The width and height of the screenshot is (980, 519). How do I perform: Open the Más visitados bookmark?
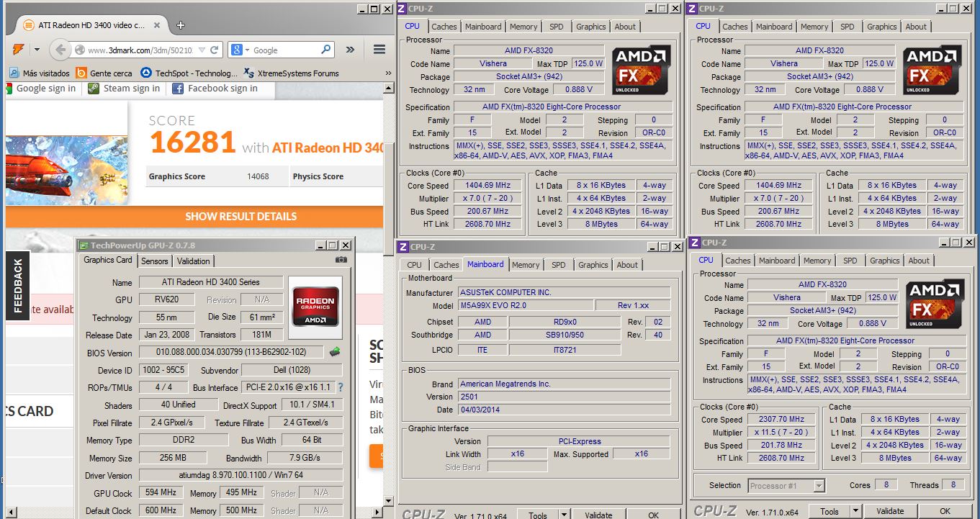coord(40,73)
